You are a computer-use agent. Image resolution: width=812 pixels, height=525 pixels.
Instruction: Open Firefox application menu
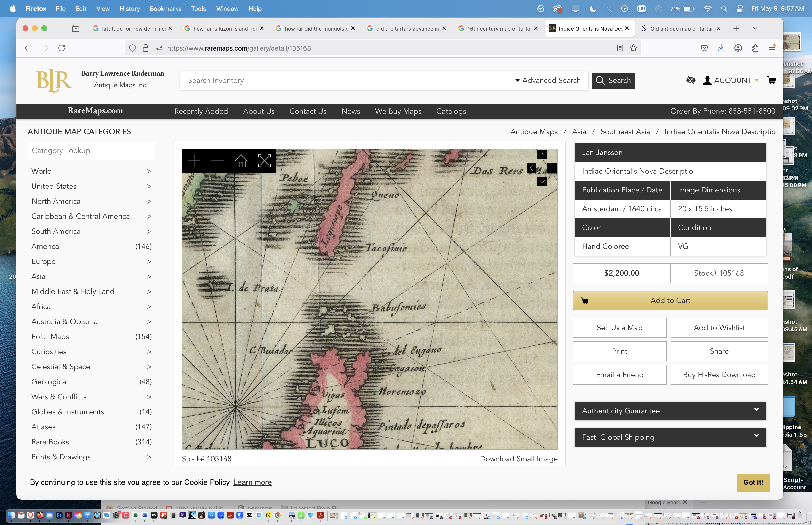coord(772,48)
